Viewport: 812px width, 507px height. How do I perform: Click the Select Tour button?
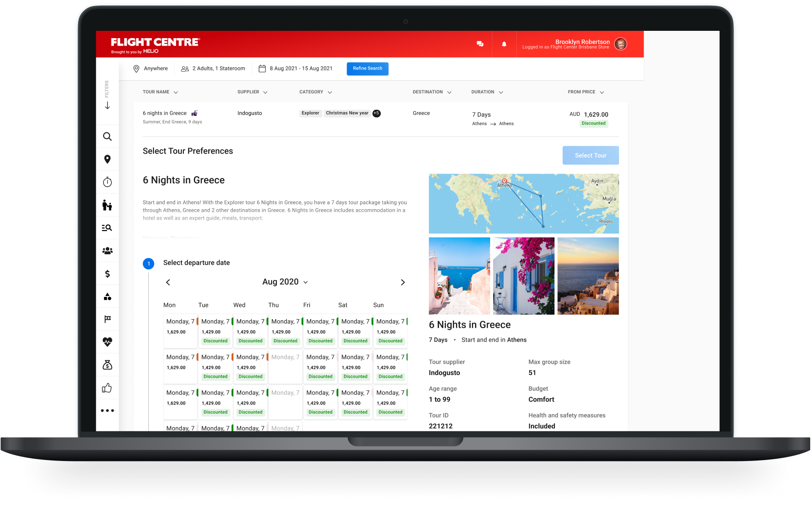pyautogui.click(x=590, y=155)
